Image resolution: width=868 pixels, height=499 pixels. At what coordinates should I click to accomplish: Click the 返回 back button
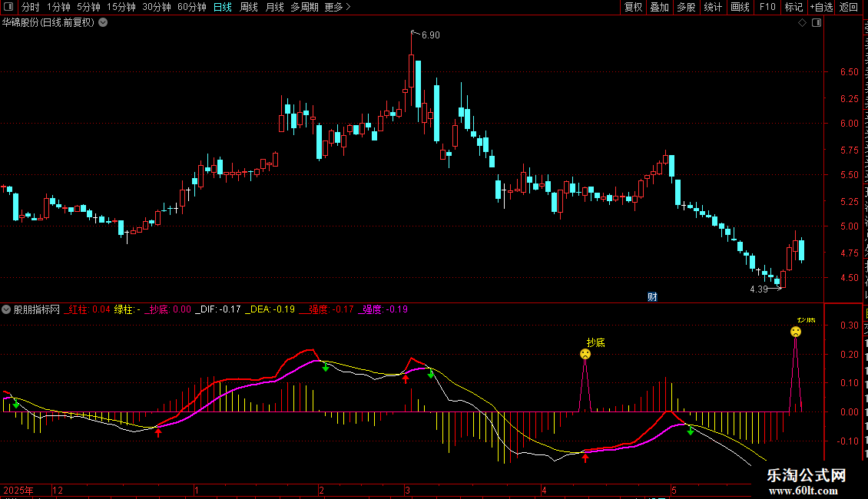tap(848, 7)
